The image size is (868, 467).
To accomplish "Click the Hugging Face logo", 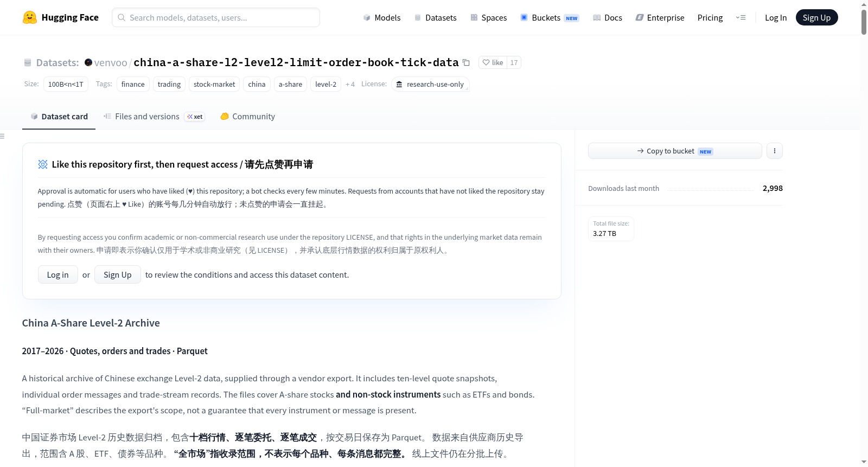I will (x=60, y=17).
